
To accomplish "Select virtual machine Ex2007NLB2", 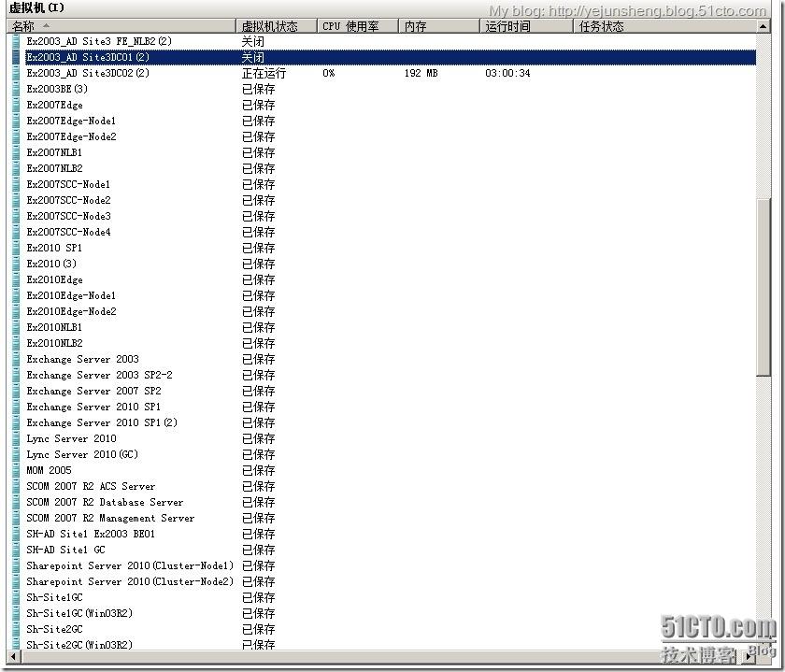I will [54, 169].
